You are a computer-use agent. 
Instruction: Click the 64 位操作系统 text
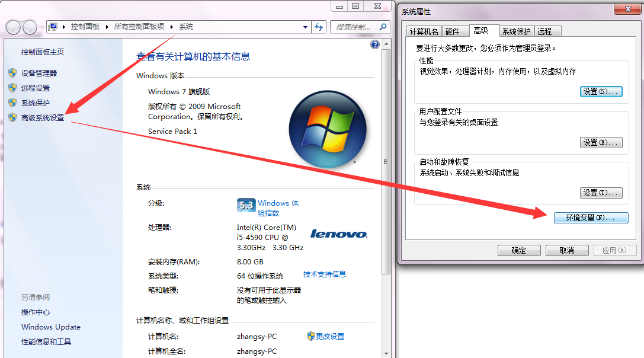260,276
